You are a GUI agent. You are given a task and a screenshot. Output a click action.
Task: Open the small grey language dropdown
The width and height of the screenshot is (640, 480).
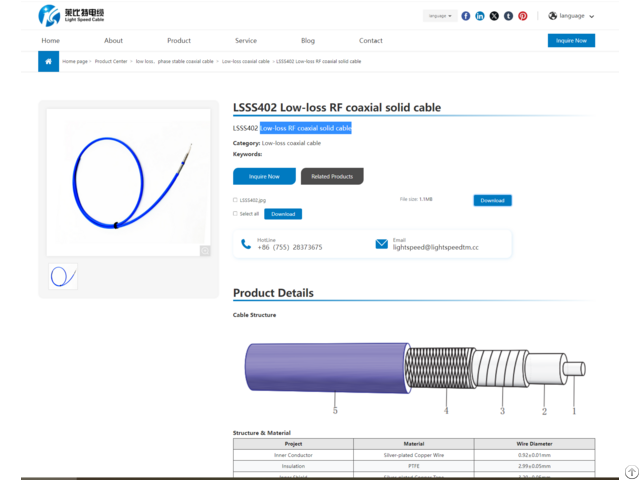(x=440, y=16)
